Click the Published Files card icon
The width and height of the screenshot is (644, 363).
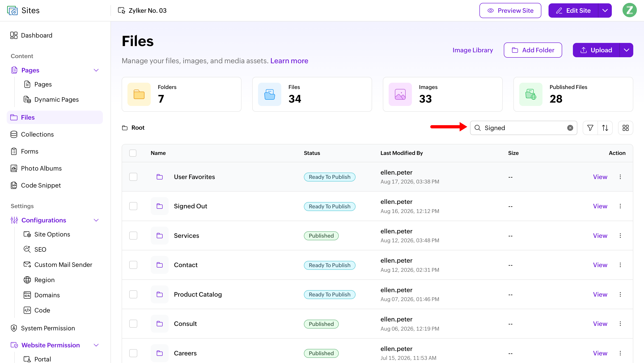coord(530,94)
